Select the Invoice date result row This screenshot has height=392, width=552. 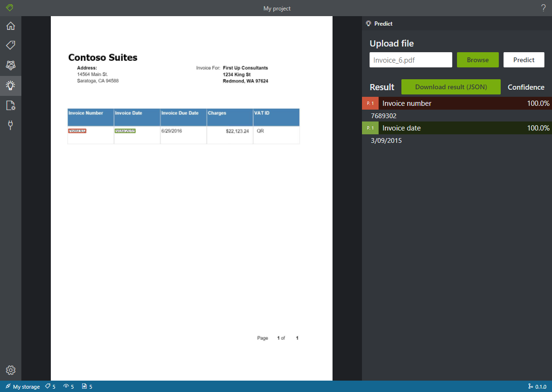pos(457,128)
